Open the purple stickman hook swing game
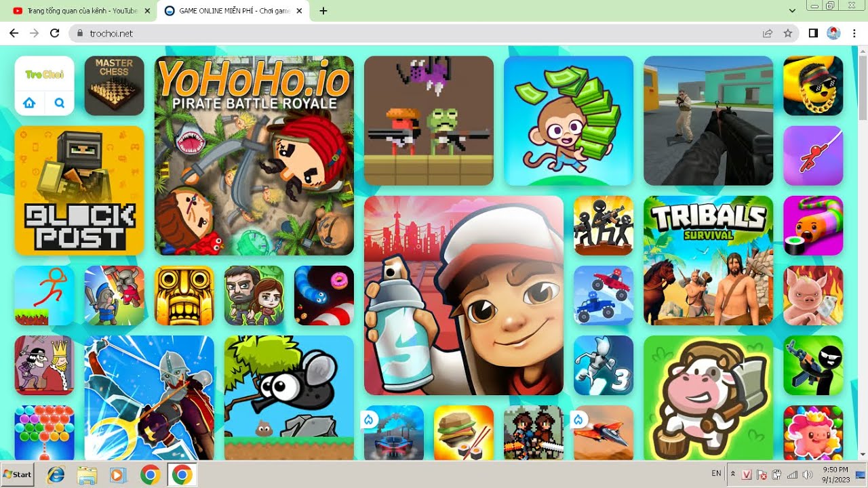 (813, 156)
